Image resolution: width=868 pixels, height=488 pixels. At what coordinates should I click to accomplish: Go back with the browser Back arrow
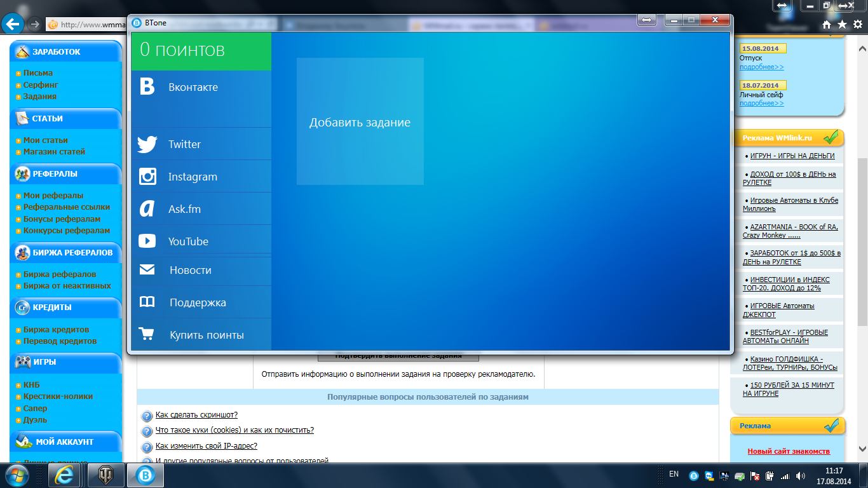point(13,25)
